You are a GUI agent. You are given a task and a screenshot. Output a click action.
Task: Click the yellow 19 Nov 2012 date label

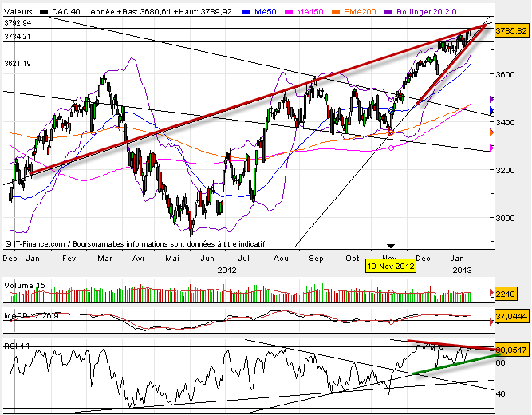click(390, 266)
